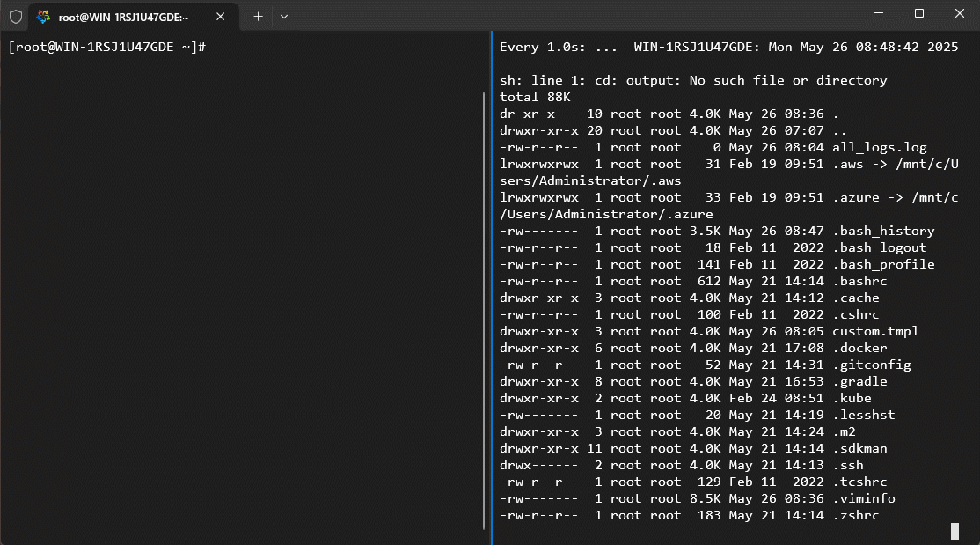
Task: Click the cursor block in the right pane
Action: point(954,531)
